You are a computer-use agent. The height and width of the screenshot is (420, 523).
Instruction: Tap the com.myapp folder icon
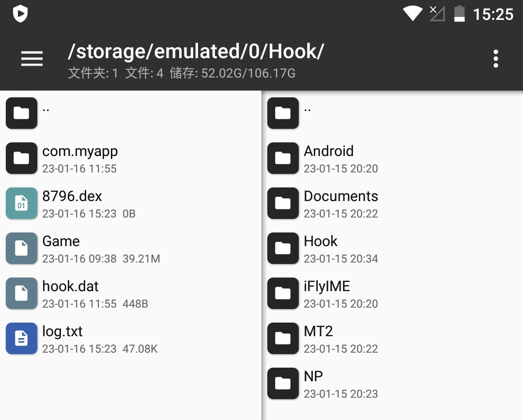21,158
